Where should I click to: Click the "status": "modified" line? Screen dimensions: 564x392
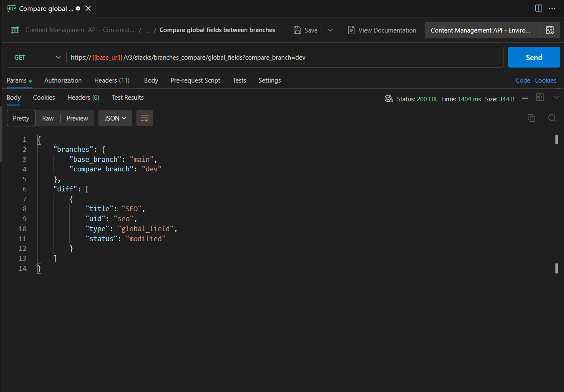(x=125, y=239)
